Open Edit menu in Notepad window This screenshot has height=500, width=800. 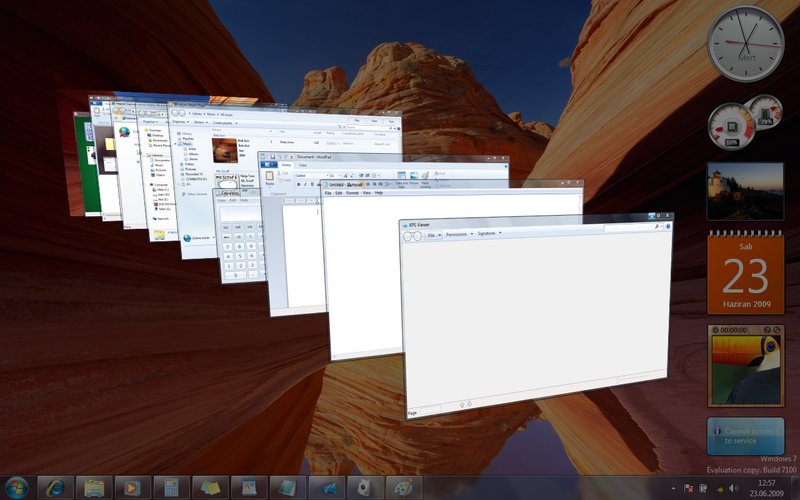point(339,193)
